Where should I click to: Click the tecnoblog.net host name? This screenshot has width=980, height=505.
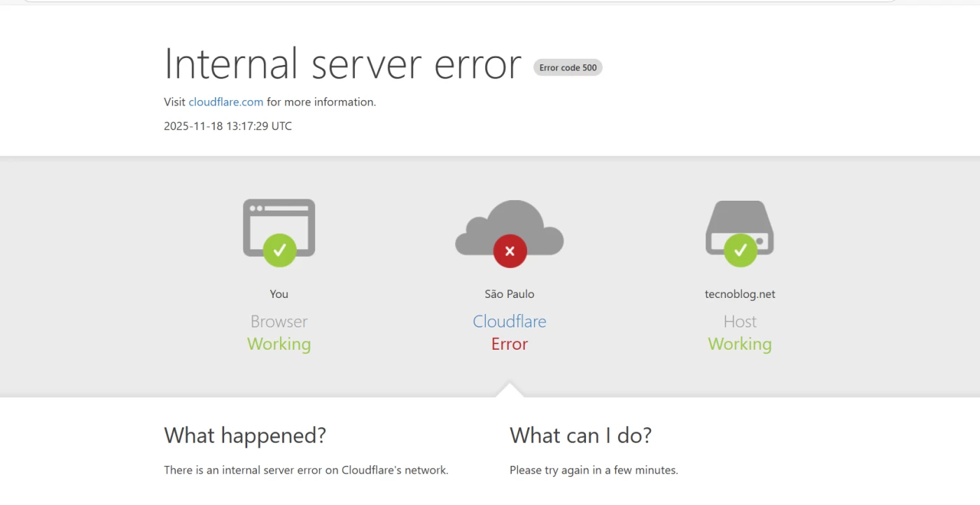tap(740, 294)
